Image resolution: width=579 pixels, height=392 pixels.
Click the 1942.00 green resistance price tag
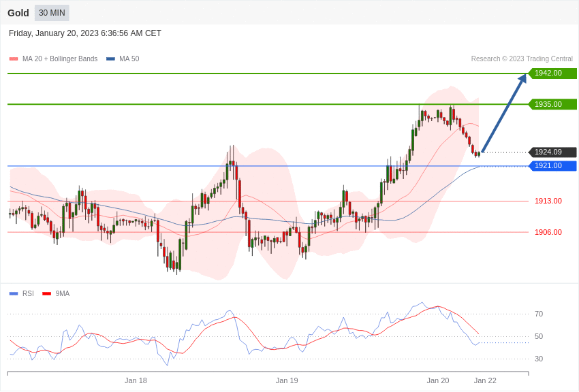coord(552,73)
